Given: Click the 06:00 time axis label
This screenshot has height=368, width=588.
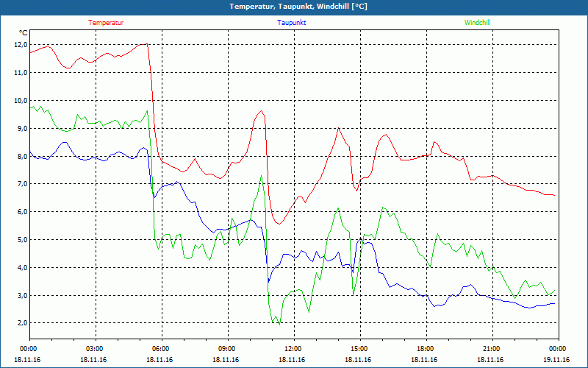Looking at the screenshot, I should tap(161, 349).
